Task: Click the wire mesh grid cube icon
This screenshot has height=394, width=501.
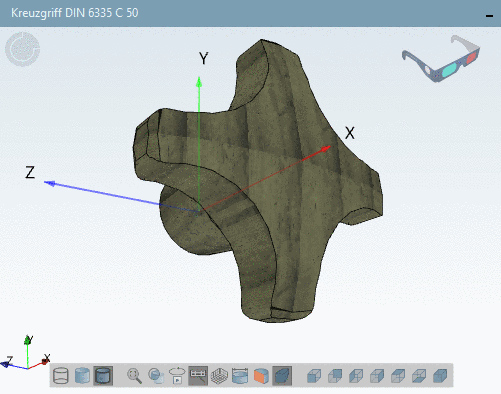Action: [219, 376]
